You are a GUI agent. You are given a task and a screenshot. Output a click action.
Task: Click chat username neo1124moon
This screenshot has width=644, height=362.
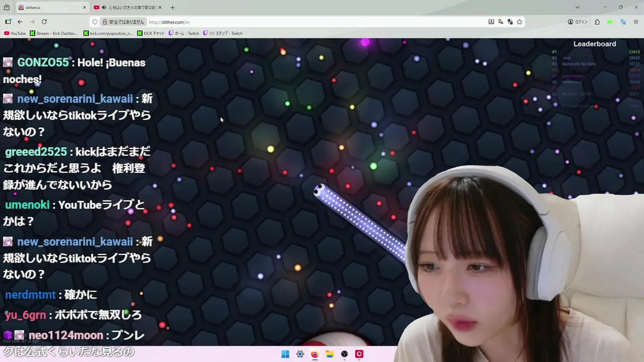pyautogui.click(x=66, y=335)
